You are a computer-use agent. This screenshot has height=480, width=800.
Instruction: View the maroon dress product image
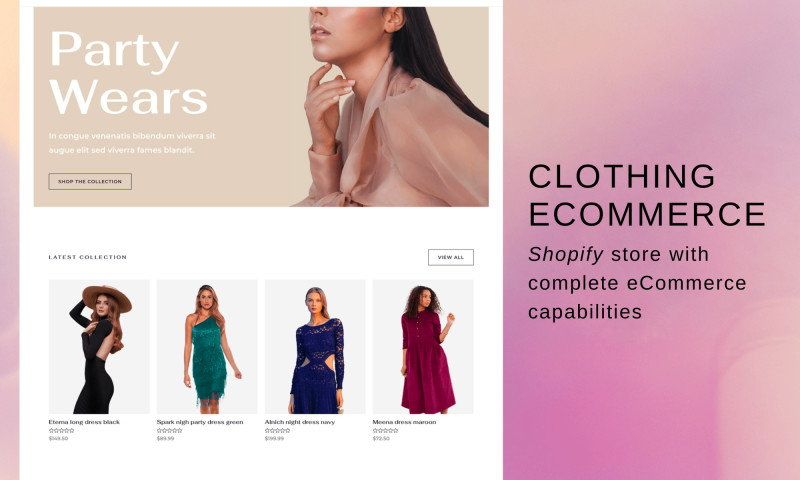[x=423, y=346]
